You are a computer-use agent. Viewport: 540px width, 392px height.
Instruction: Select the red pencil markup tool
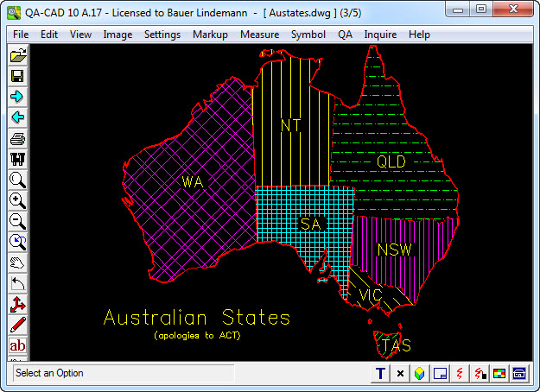tap(18, 326)
